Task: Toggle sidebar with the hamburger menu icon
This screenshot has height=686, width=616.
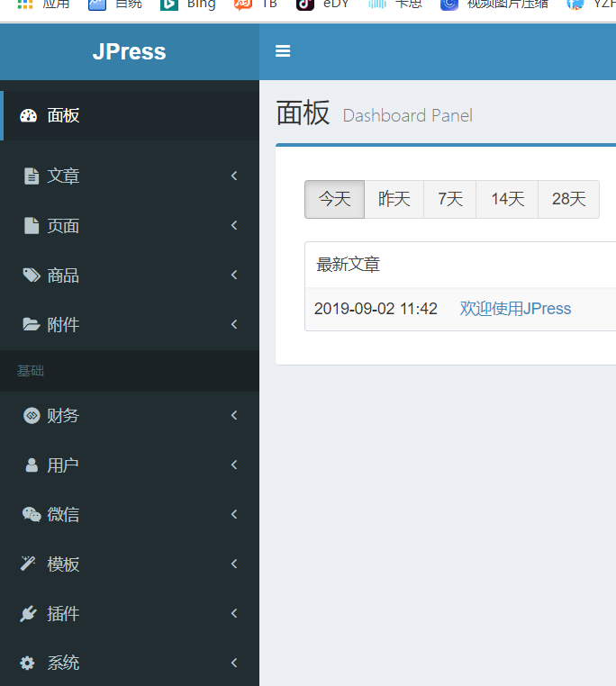Action: (x=283, y=51)
